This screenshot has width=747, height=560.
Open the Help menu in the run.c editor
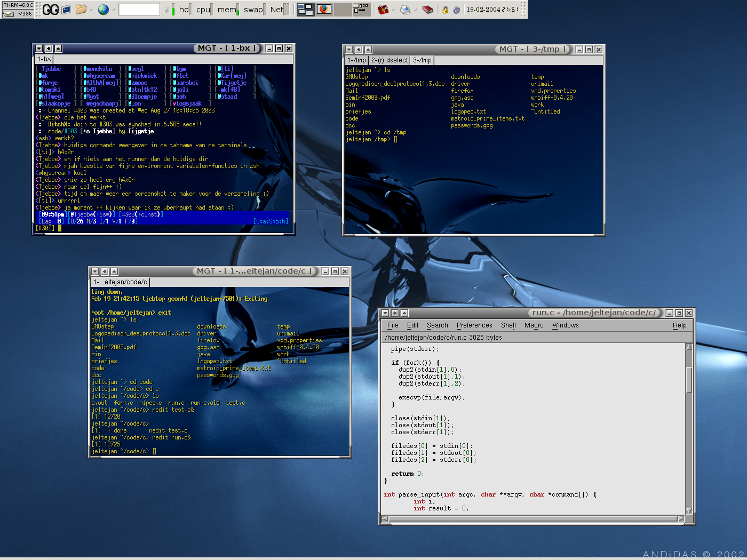click(680, 325)
